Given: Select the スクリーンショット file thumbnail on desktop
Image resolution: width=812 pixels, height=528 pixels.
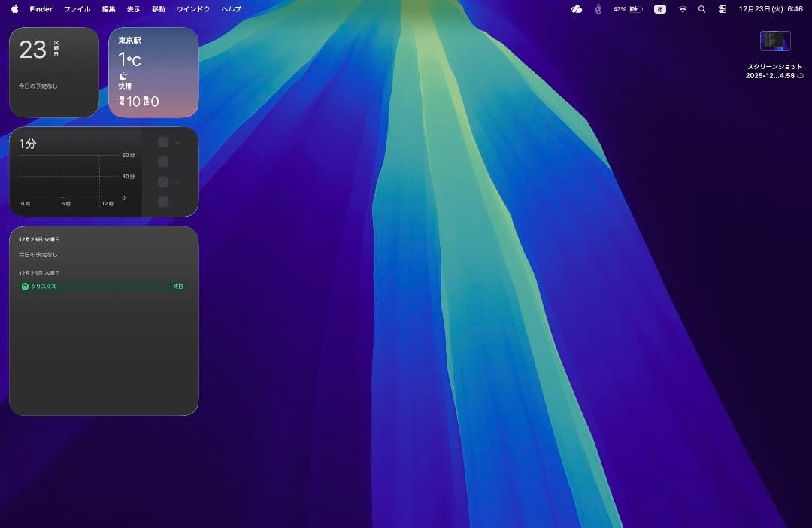Looking at the screenshot, I should [x=775, y=41].
